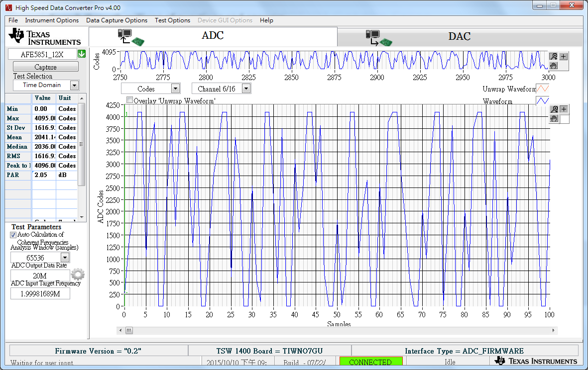Click the Min value cell showing 0.00
Viewport: 588px width, 370px height.
tap(44, 109)
